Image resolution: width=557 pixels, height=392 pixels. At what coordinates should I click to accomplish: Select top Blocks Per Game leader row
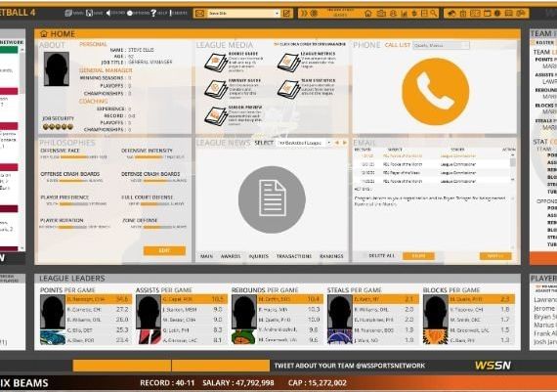pyautogui.click(x=482, y=299)
